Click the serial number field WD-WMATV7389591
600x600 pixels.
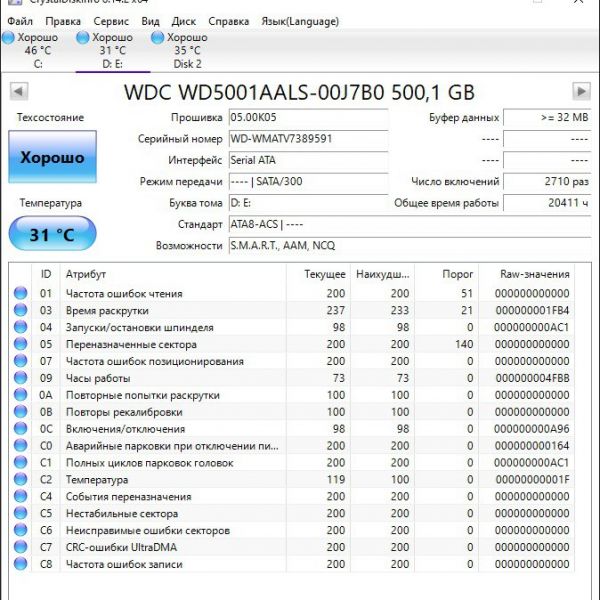point(308,139)
